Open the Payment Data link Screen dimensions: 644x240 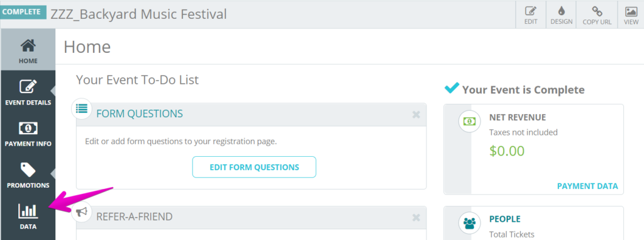click(587, 186)
